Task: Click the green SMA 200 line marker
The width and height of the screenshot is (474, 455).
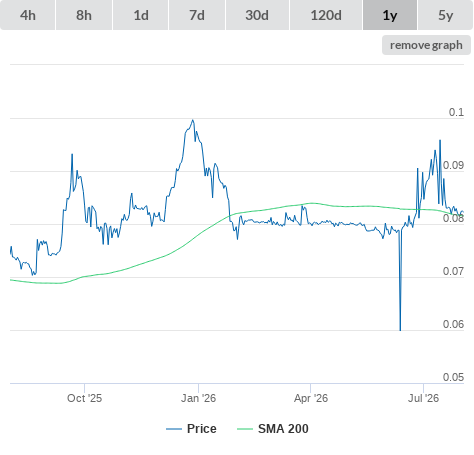Action: click(x=245, y=429)
